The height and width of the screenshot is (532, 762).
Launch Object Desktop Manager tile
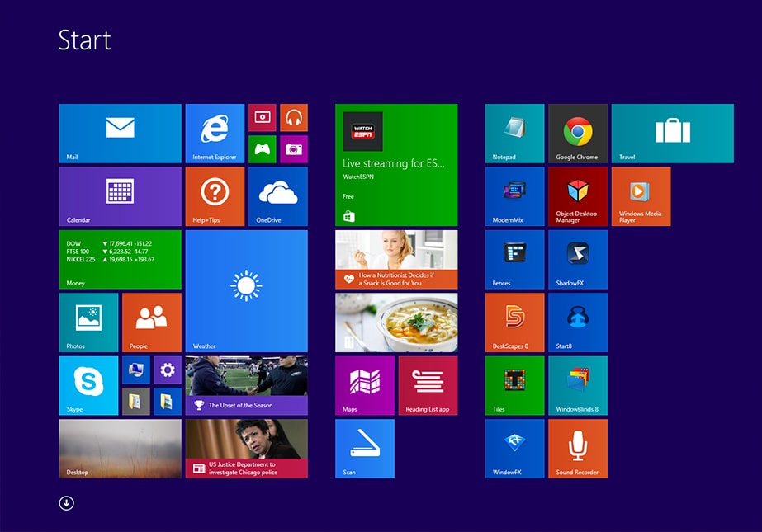[x=578, y=196]
